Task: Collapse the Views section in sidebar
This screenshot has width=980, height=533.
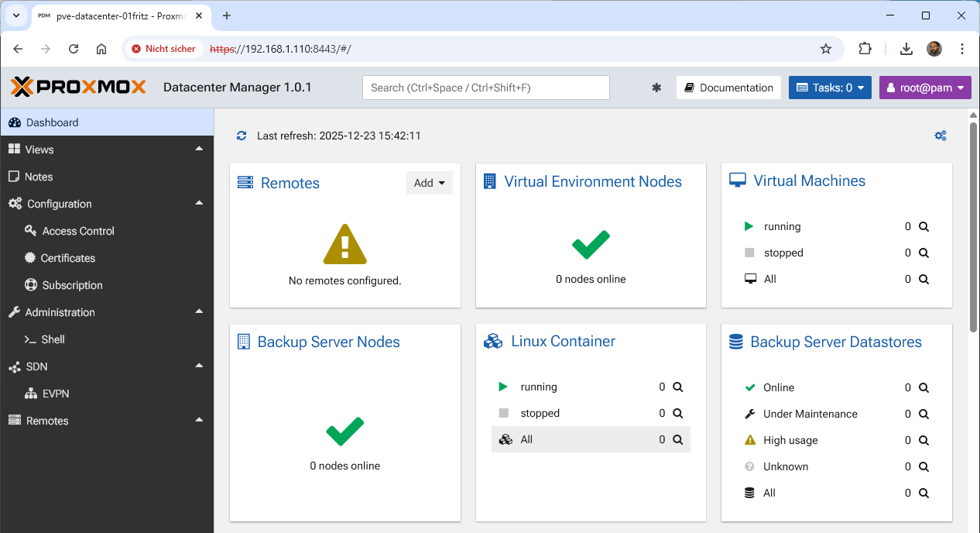Action: click(199, 149)
